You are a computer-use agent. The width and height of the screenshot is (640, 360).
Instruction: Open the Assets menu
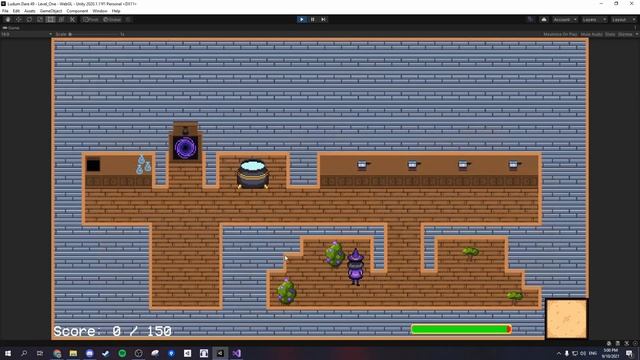point(29,11)
